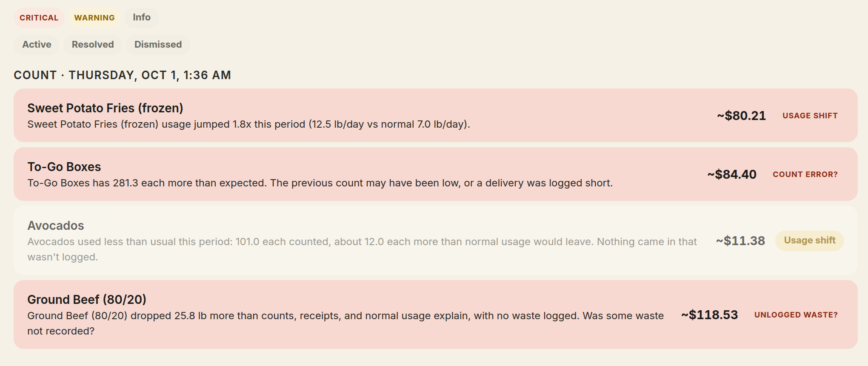Click the ~$84.40 amount on To-Go Boxes
Viewport: 868px width, 366px height.
(732, 174)
